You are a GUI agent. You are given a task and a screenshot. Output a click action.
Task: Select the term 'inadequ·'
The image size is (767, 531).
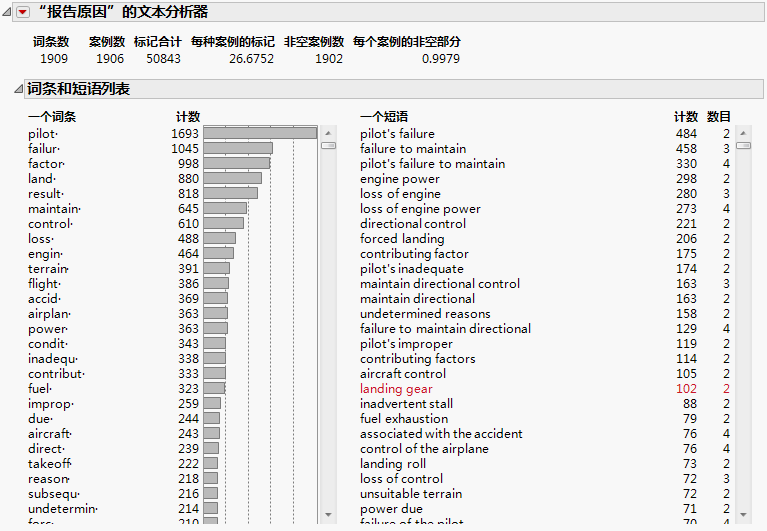coord(53,359)
